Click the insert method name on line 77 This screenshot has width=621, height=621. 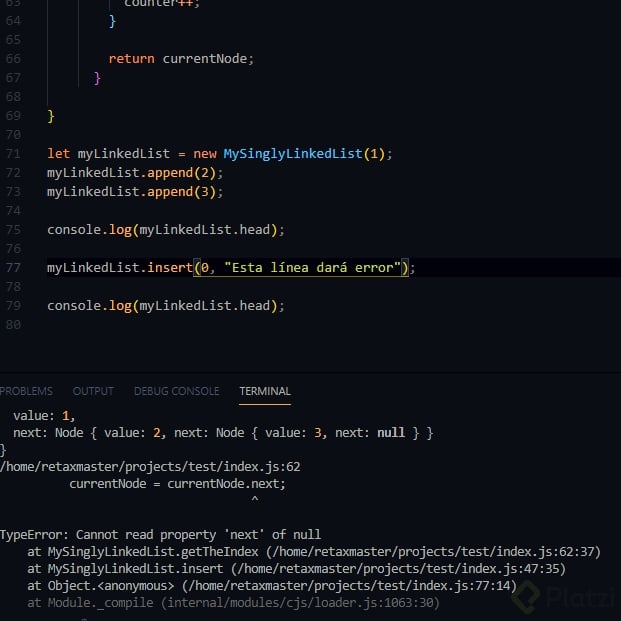170,268
